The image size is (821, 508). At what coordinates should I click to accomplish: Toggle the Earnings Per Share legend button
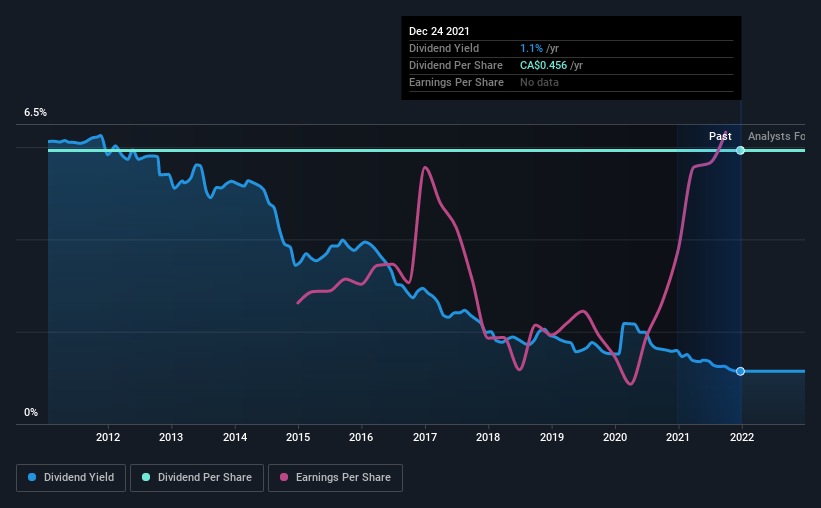click(335, 478)
